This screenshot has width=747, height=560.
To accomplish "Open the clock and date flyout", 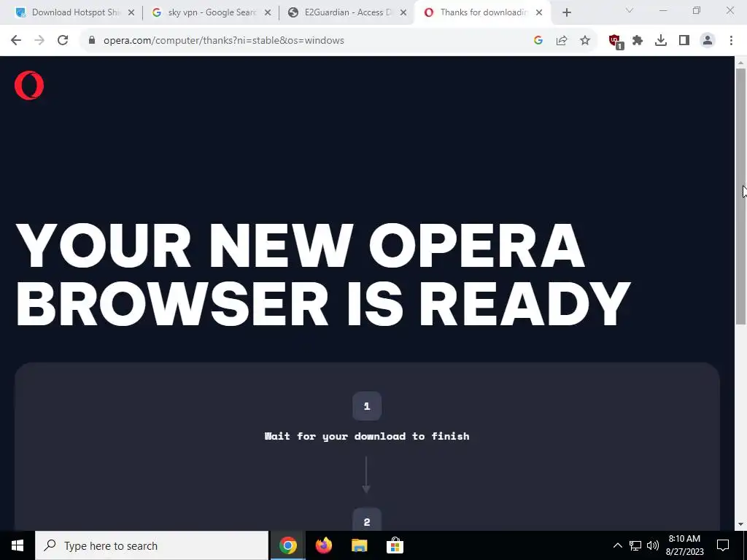I will [x=684, y=545].
